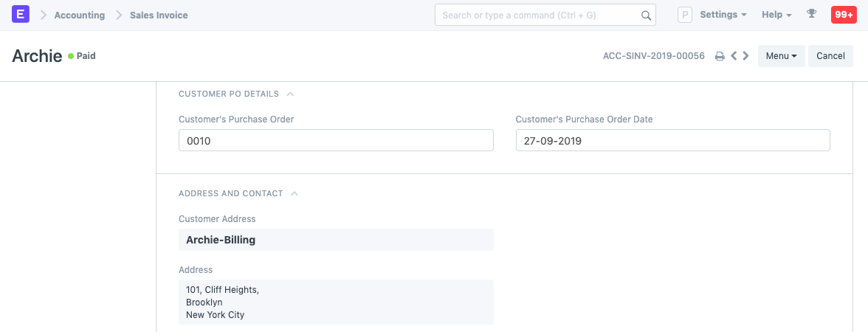Image resolution: width=868 pixels, height=332 pixels.
Task: Collapse the Customer PO Details section
Action: (x=290, y=94)
